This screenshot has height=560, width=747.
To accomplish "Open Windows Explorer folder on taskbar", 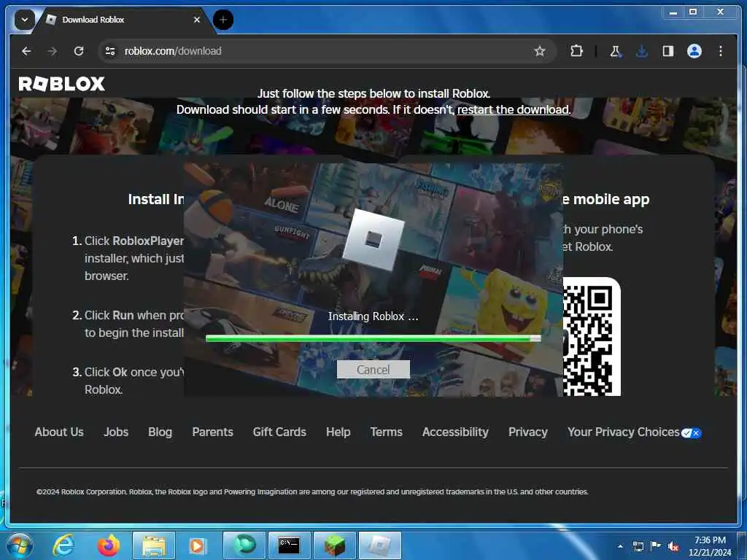I will pyautogui.click(x=154, y=545).
